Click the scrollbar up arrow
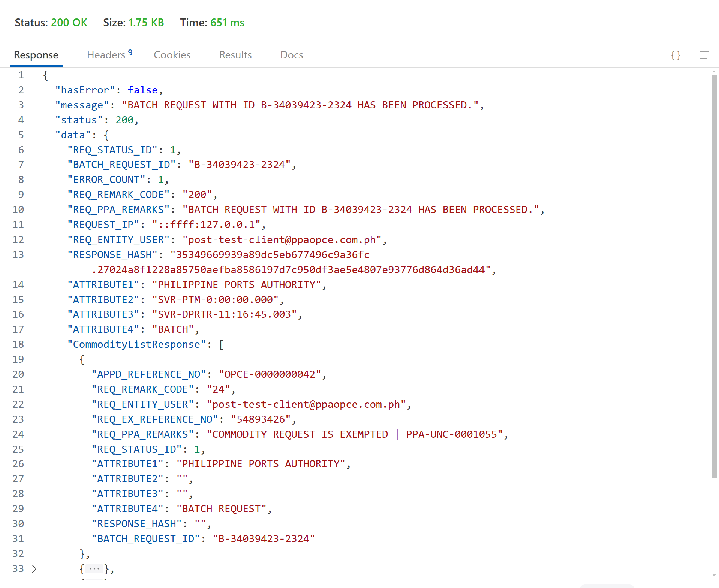 (x=714, y=71)
